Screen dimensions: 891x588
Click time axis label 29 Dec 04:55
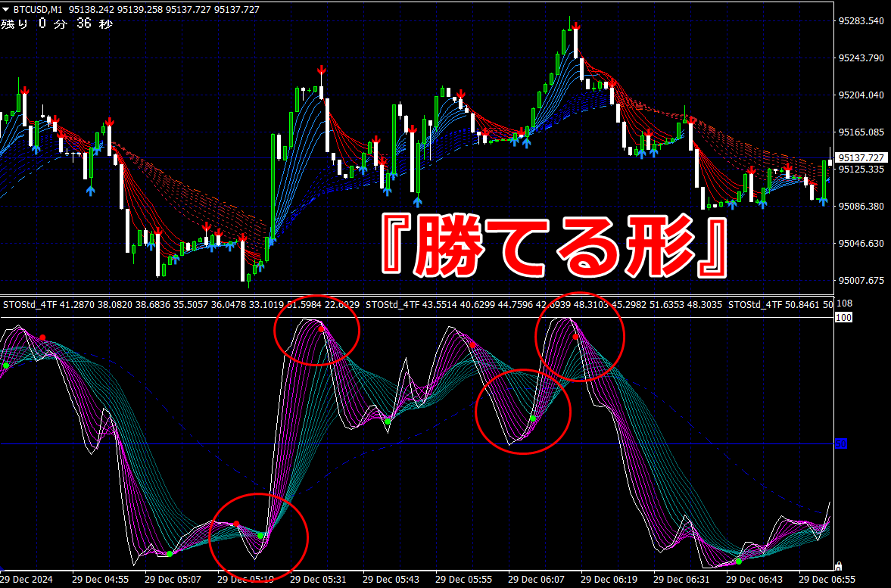coord(101,580)
